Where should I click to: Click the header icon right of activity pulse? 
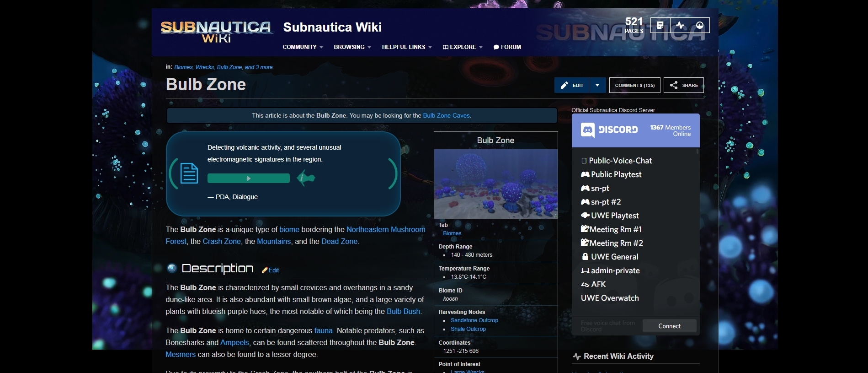[x=700, y=25]
